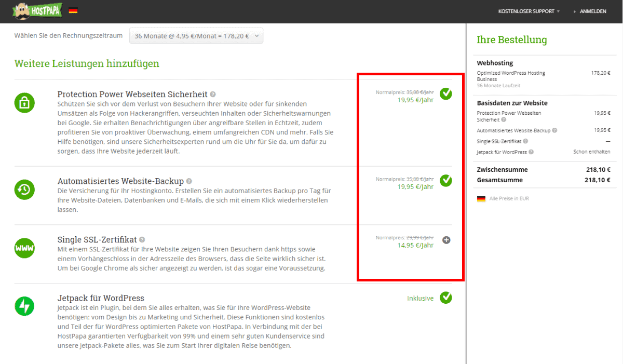Click Jetpack für WordPress heading
623x364 pixels.
(101, 298)
